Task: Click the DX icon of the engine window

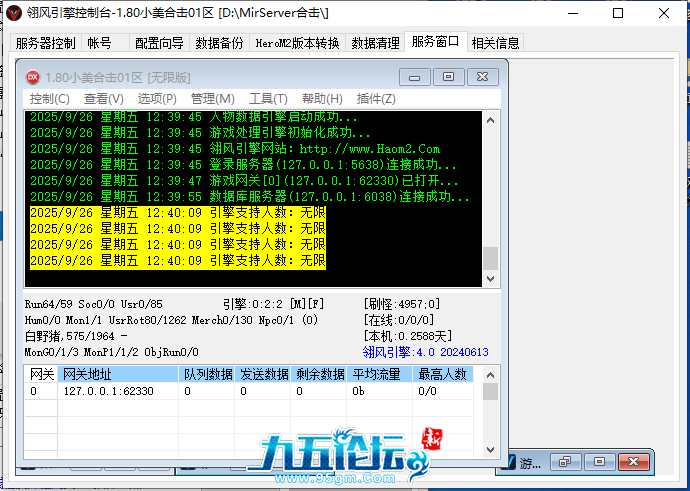Action: pos(33,77)
